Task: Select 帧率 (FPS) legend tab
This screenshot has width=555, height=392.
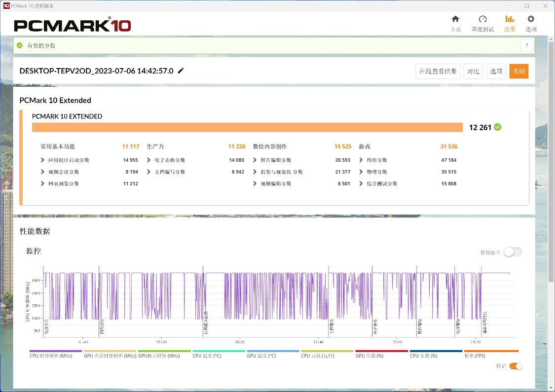Action: pos(491,354)
